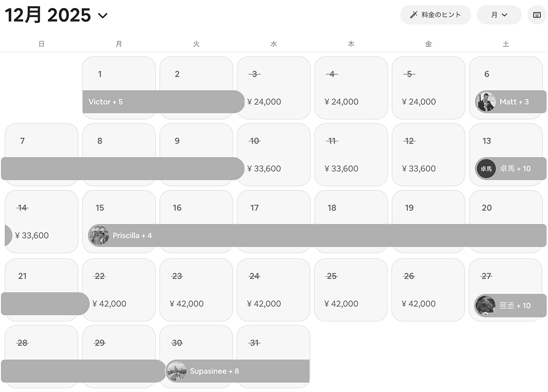Click the keyboard shortcuts icon button

[537, 15]
